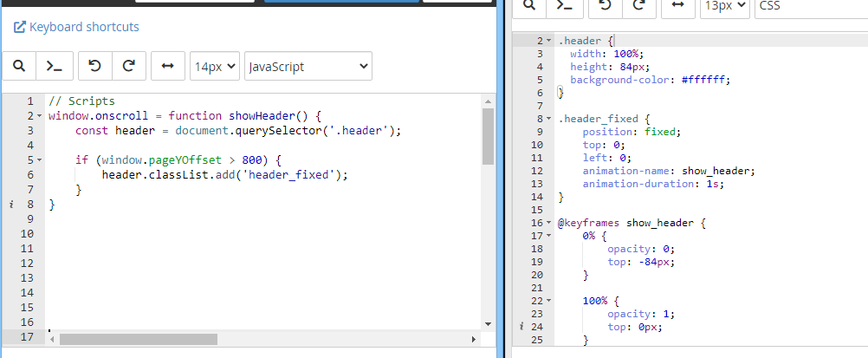Viewport: 868px width, 358px height.
Task: Click line number 12 in JavaScript gutter
Action: [27, 264]
